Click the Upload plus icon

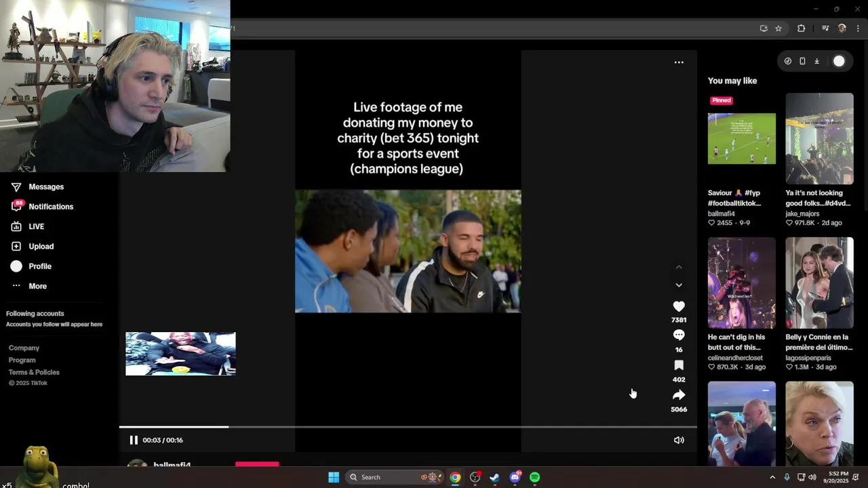(x=16, y=246)
